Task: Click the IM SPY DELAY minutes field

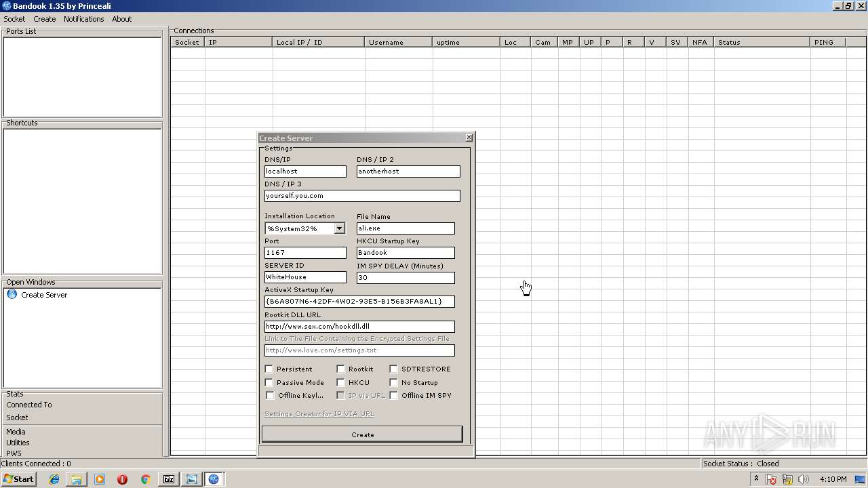Action: coord(406,278)
